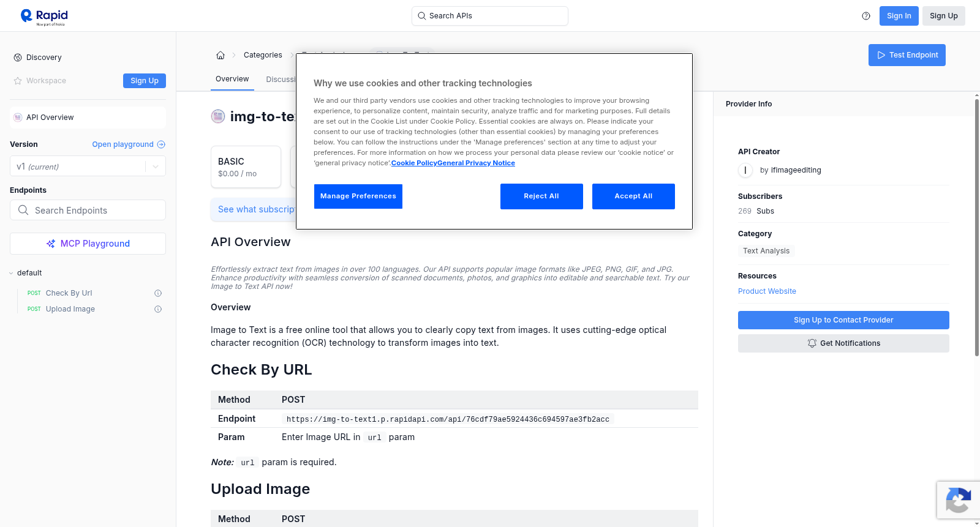Click Manage Preferences in cookie dialog
The height and width of the screenshot is (527, 980).
[358, 196]
